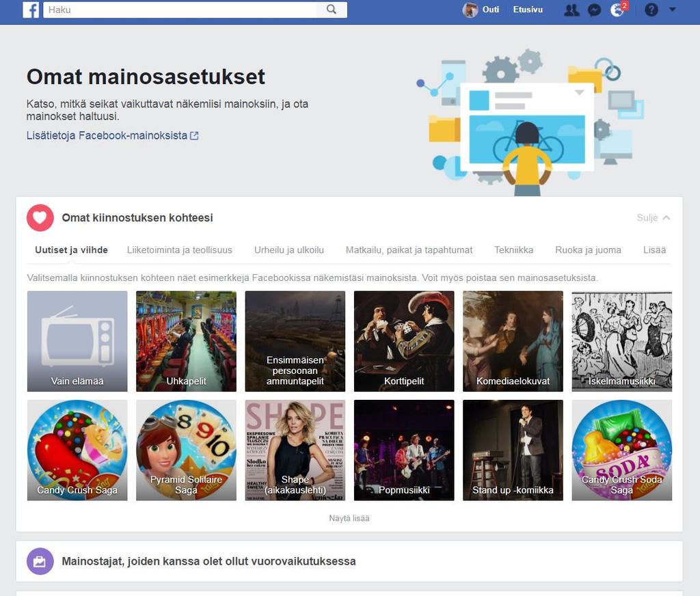This screenshot has width=700, height=596.
Task: Select Candy Crush Saga tile
Action: click(77, 450)
